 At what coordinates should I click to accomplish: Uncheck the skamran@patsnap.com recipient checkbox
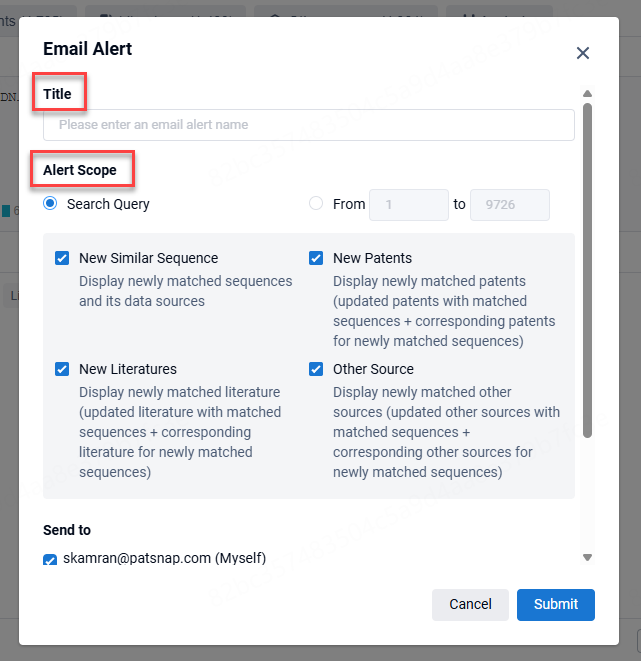pyautogui.click(x=51, y=559)
